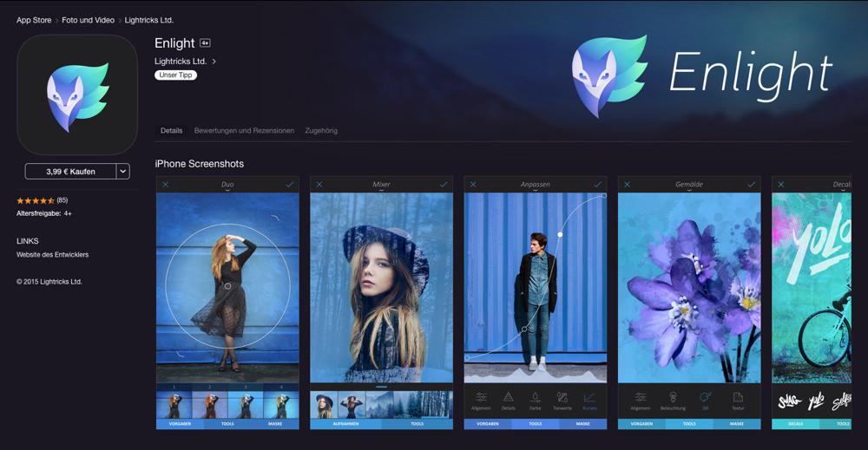Select AUFNAHMEN tab in Mixer screenshot
The width and height of the screenshot is (868, 450).
pos(346,424)
